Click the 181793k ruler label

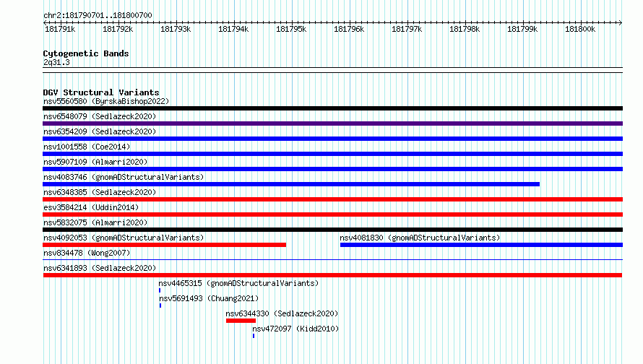tap(176, 29)
